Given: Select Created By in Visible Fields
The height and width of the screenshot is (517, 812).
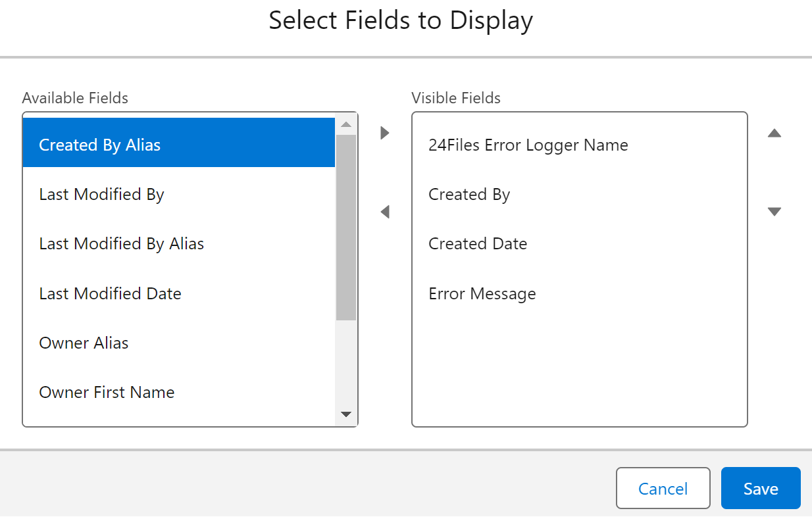Looking at the screenshot, I should coord(579,195).
